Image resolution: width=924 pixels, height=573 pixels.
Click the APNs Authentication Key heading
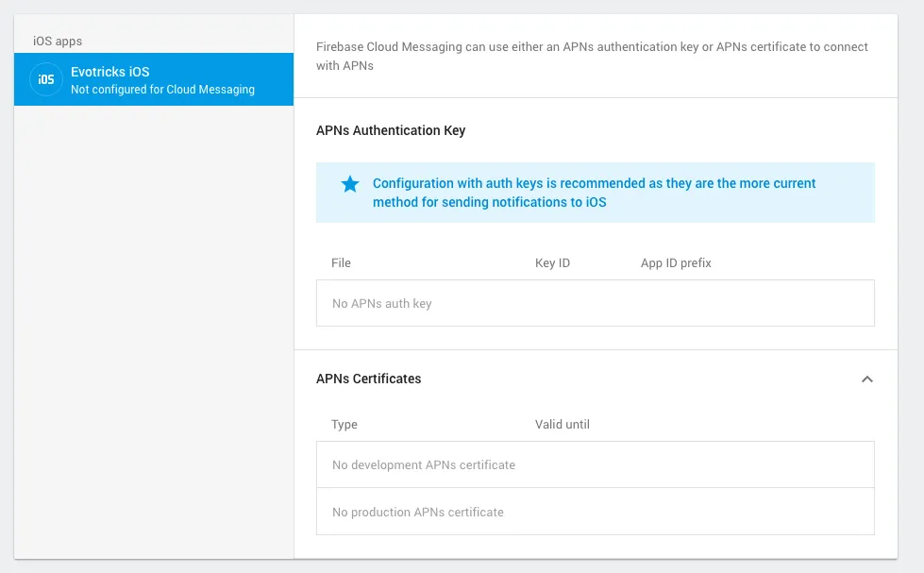pyautogui.click(x=391, y=131)
